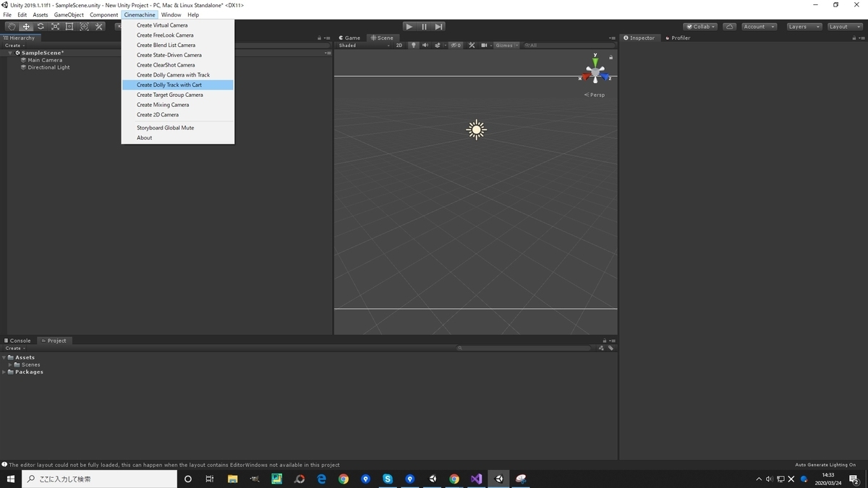Select the Rect transform tool
Screen dimensions: 868x488
click(x=69, y=27)
